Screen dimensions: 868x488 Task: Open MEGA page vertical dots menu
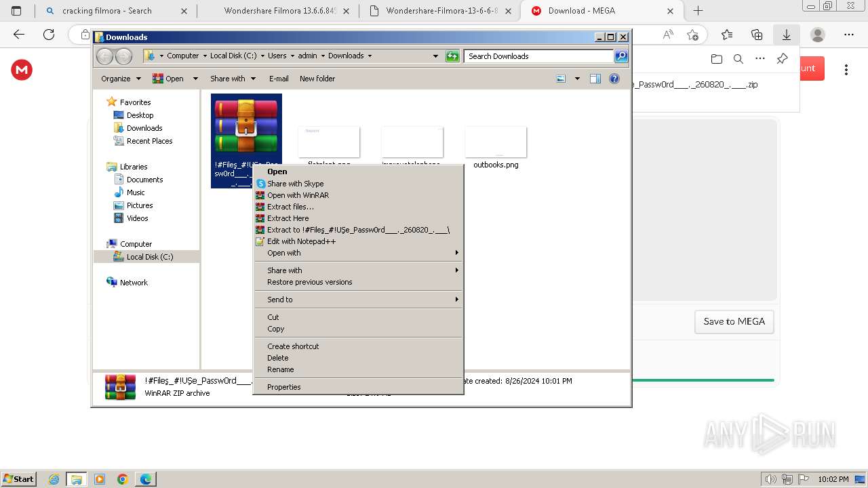point(846,70)
